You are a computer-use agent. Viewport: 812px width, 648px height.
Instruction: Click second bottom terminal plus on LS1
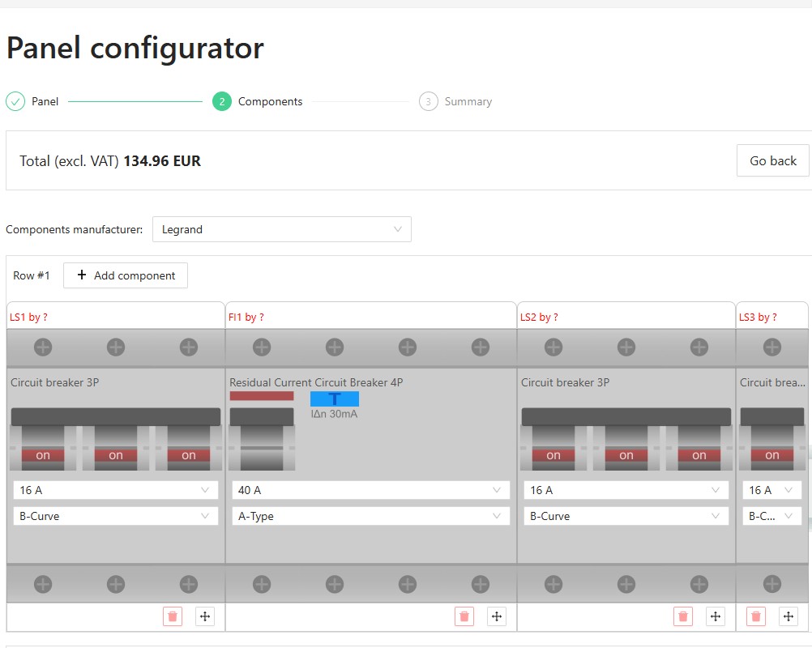click(x=116, y=584)
